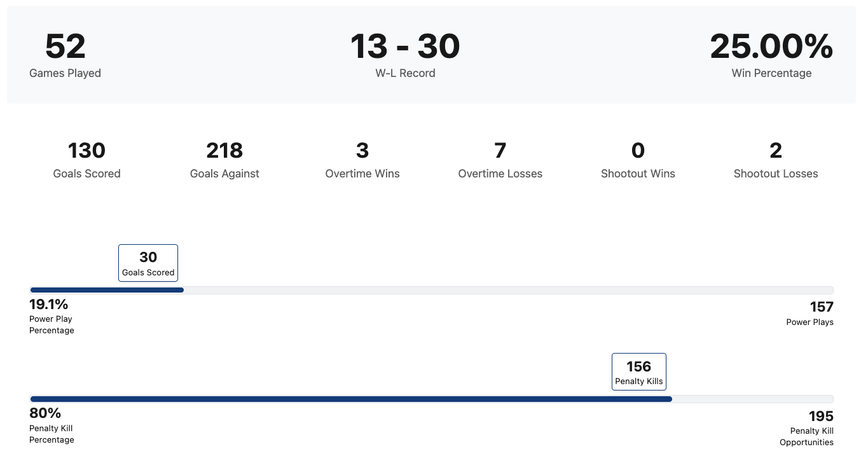Select the Shootout Wins stat showing 0
868x449 pixels.
[638, 151]
